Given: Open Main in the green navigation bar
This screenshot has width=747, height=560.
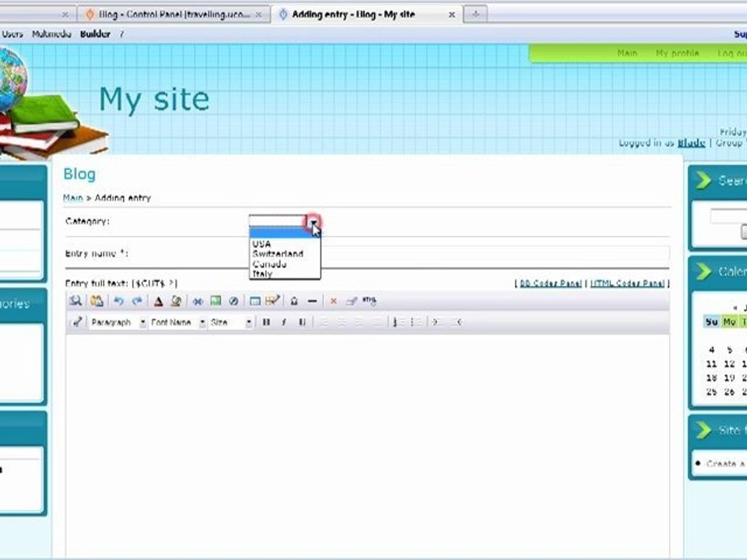Looking at the screenshot, I should [x=627, y=53].
